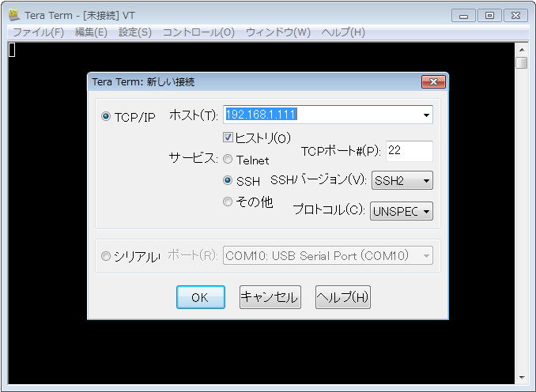The image size is (536, 392).
Task: Select the シリアル radio button
Action: click(106, 256)
